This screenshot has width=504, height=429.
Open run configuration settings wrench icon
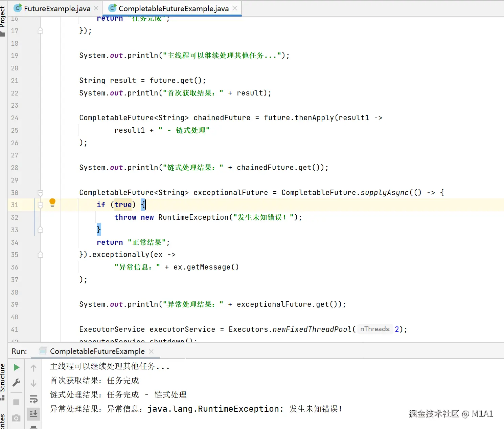pyautogui.click(x=16, y=383)
